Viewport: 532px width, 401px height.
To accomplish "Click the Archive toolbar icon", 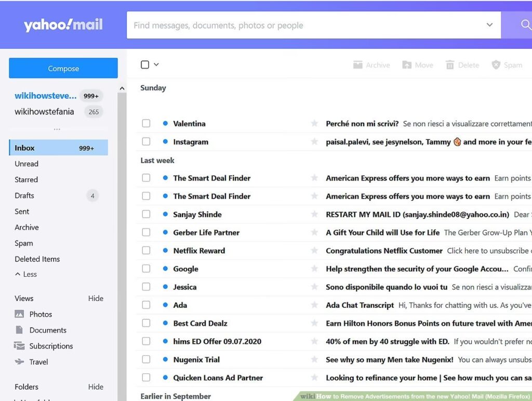I will point(358,65).
